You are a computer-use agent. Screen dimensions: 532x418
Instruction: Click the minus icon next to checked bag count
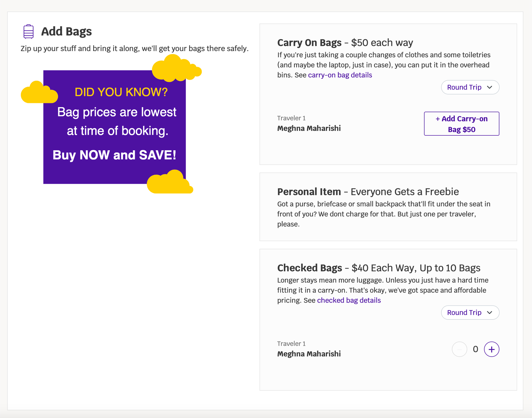point(459,349)
